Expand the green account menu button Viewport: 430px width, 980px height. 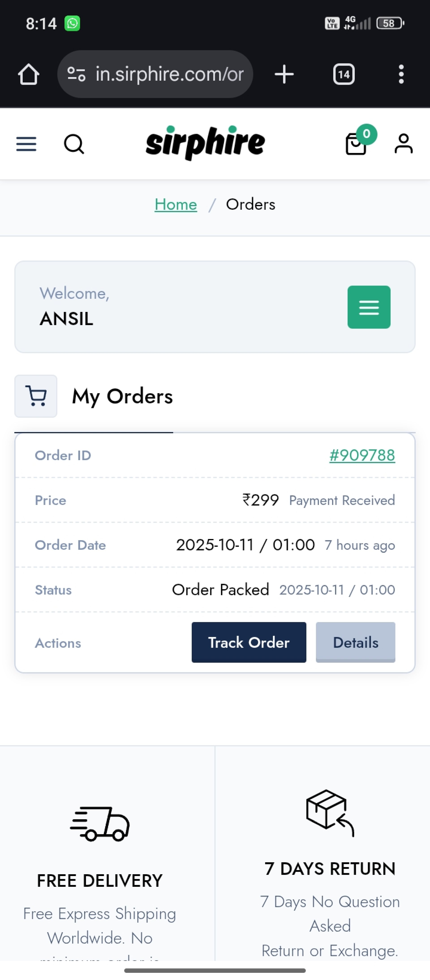pyautogui.click(x=369, y=307)
